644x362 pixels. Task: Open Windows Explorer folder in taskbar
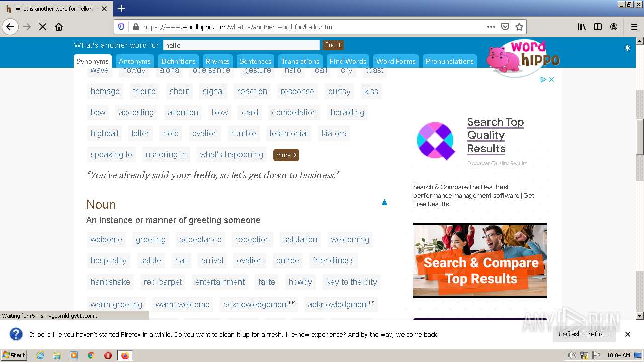click(57, 355)
